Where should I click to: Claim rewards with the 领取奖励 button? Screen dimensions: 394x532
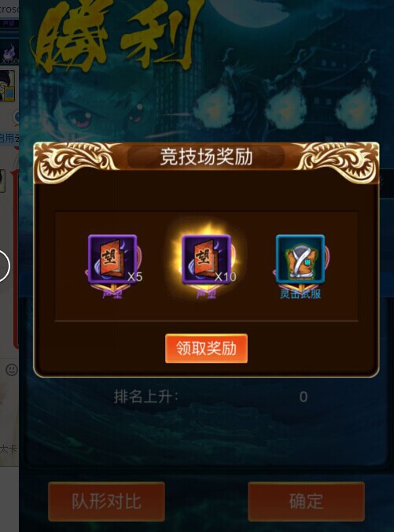point(206,349)
